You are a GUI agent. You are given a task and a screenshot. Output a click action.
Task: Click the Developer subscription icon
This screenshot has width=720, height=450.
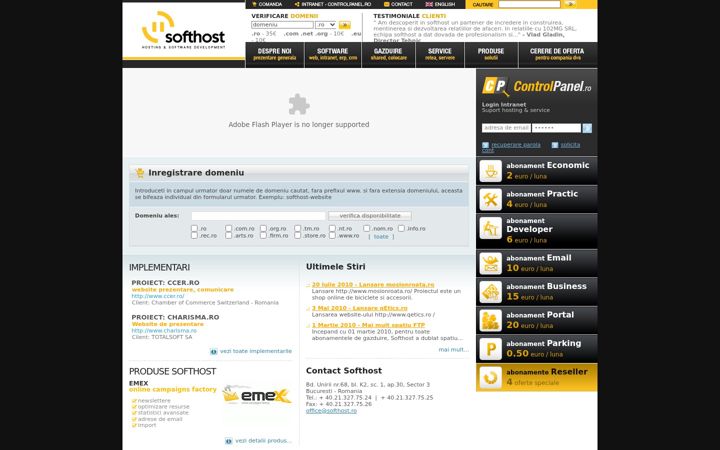click(490, 228)
